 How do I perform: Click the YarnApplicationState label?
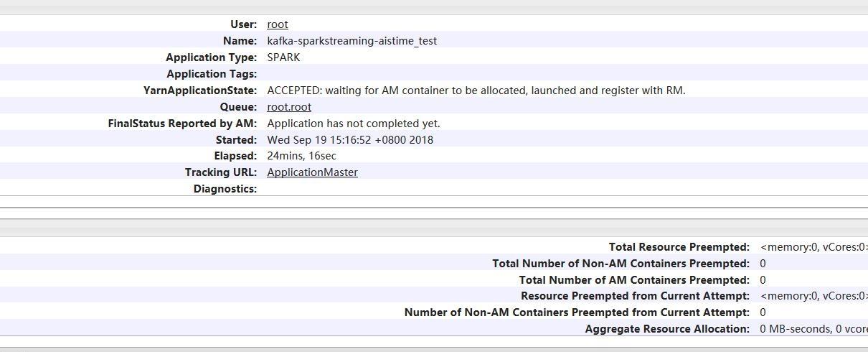click(200, 91)
